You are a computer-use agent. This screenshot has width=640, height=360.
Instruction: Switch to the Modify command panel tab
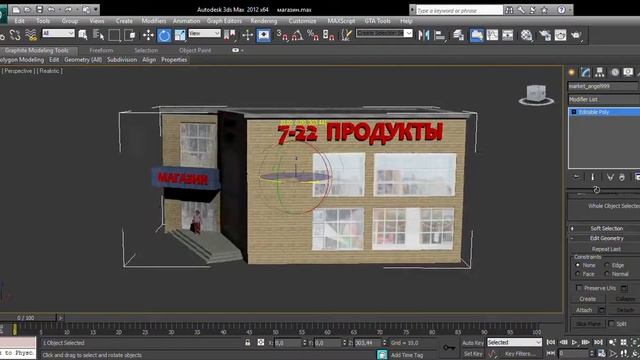coord(586,73)
